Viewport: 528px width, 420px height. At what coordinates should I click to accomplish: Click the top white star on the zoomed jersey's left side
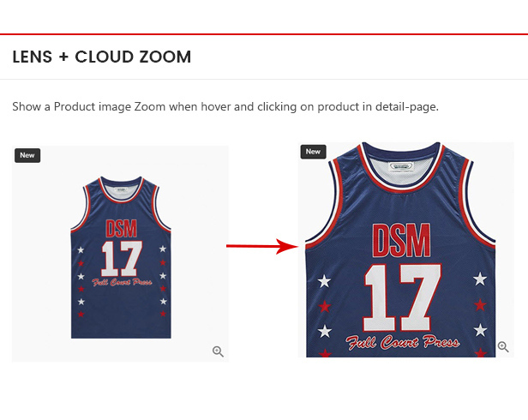pyautogui.click(x=324, y=281)
